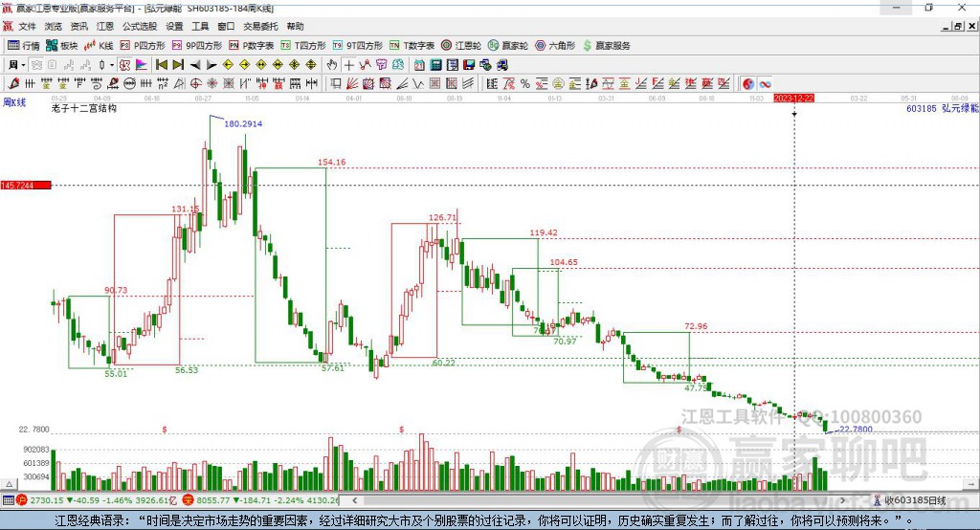Select the hand pan tool icon
The width and height of the screenshot is (980, 530).
point(332,65)
